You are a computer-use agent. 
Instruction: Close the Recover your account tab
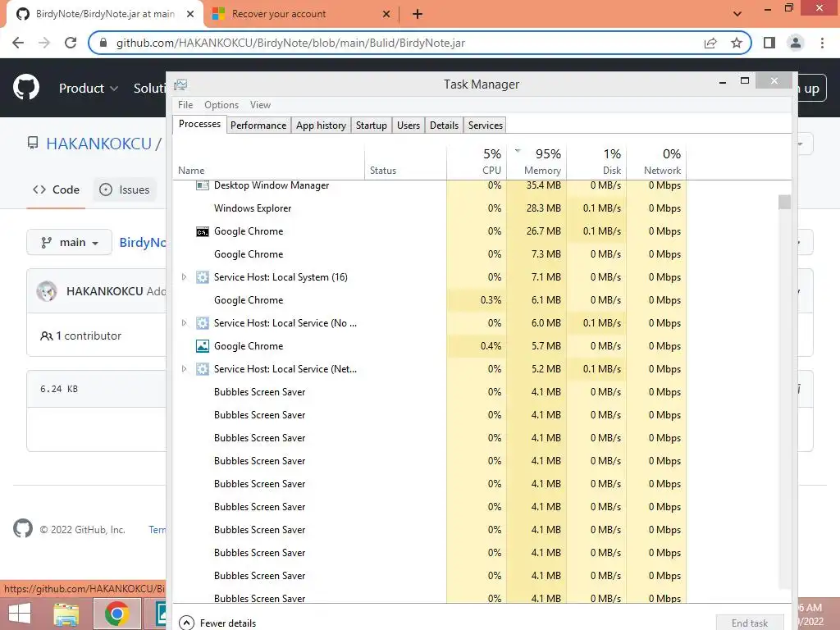(386, 14)
